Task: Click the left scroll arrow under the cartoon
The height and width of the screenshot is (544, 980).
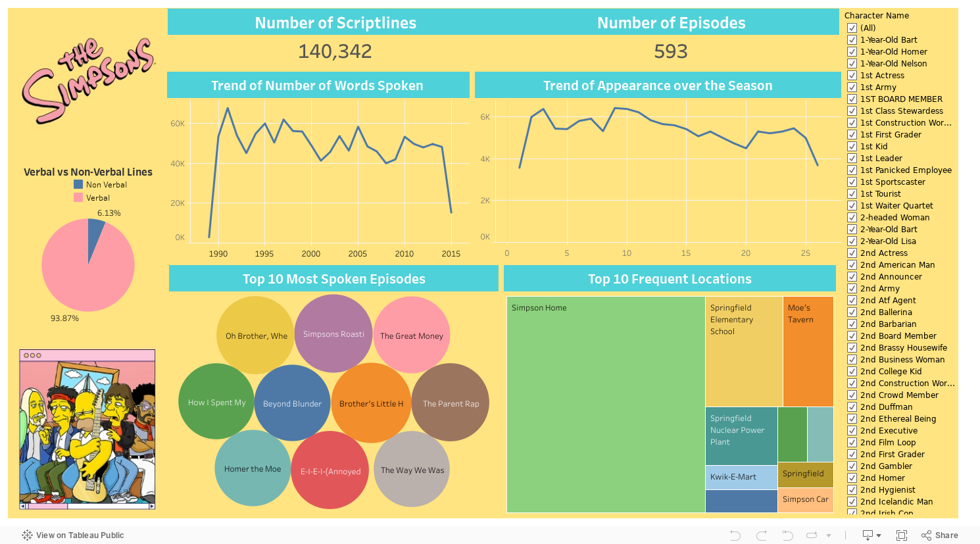Action: tap(23, 507)
